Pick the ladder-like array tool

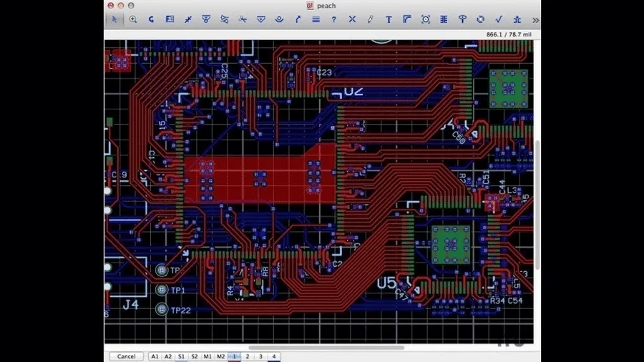[444, 19]
